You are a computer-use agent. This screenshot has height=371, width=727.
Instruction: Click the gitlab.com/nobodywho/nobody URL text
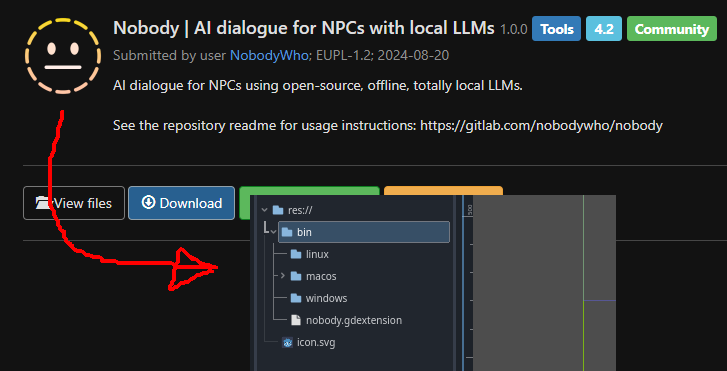[541, 126]
